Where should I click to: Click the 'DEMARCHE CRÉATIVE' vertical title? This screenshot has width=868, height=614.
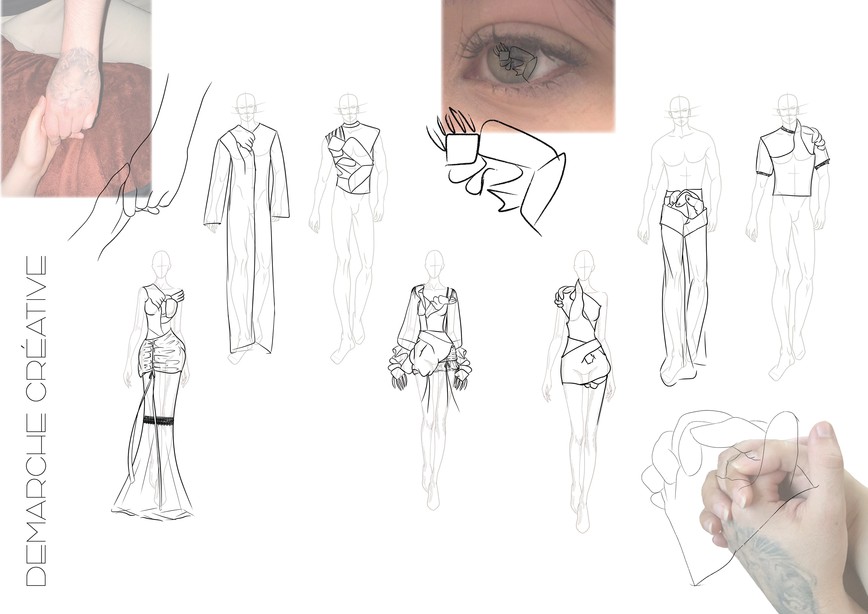pos(36,422)
